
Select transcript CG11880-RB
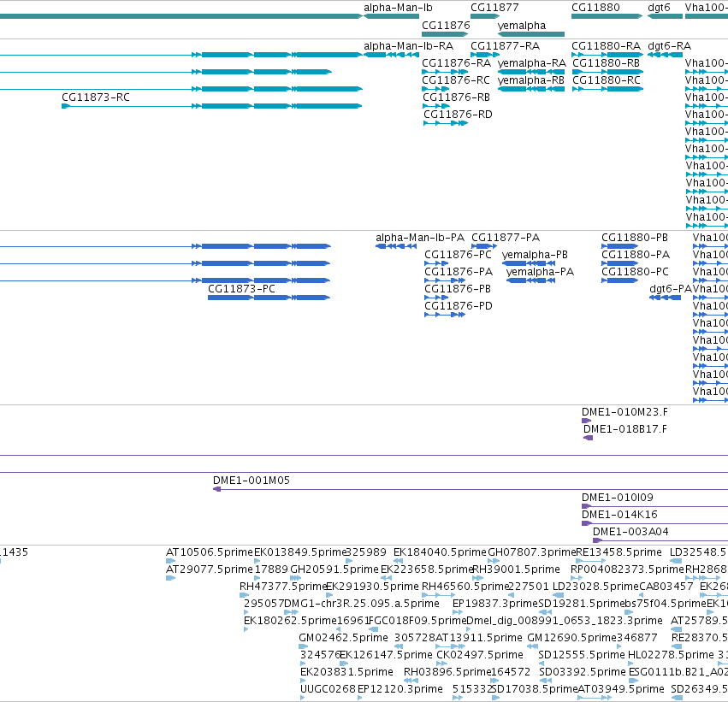click(606, 63)
